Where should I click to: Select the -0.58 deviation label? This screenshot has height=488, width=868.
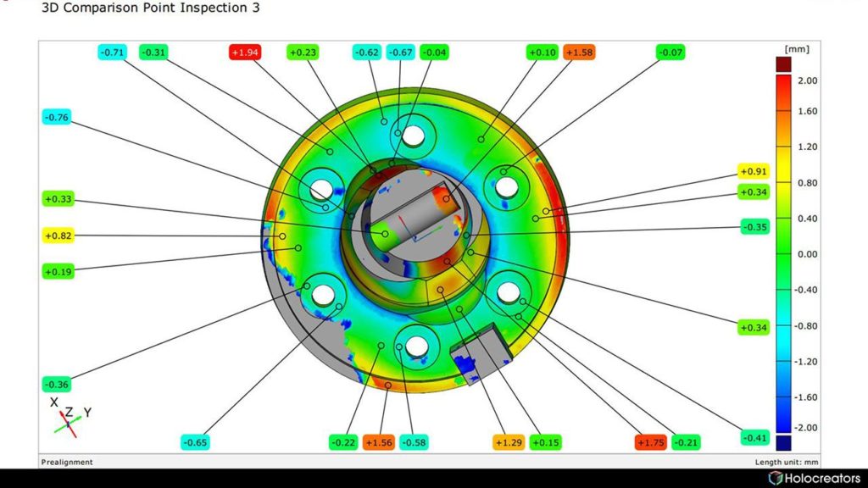[414, 442]
